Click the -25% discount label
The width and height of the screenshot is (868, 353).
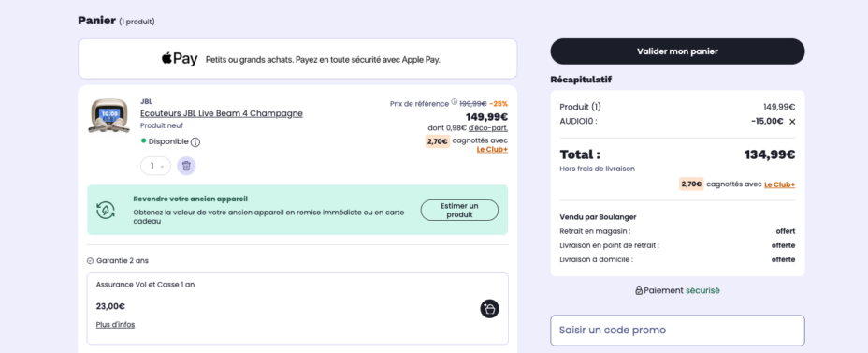pos(499,104)
